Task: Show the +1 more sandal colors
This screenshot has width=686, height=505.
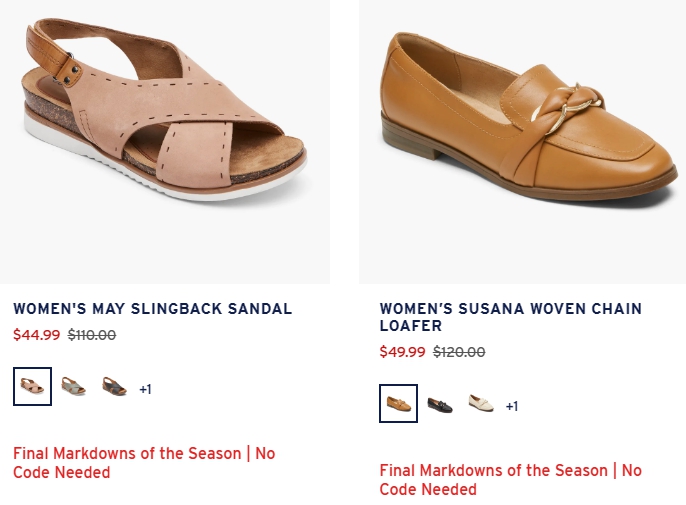Action: 145,389
